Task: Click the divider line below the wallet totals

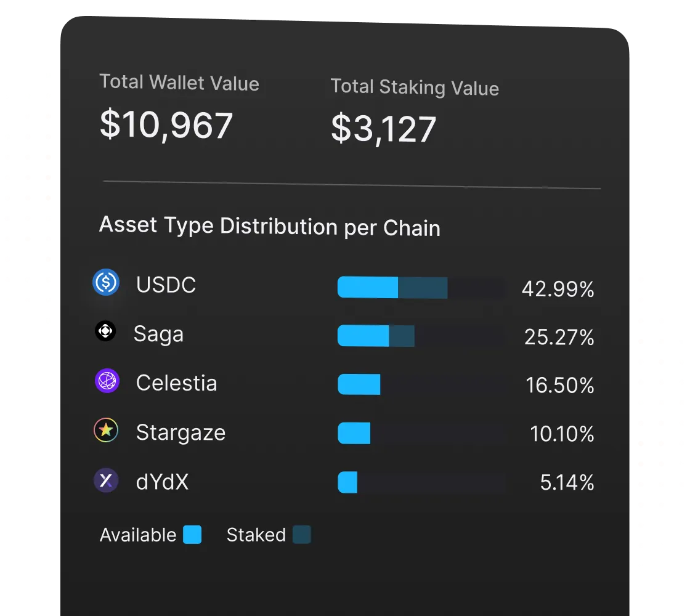Action: (350, 183)
